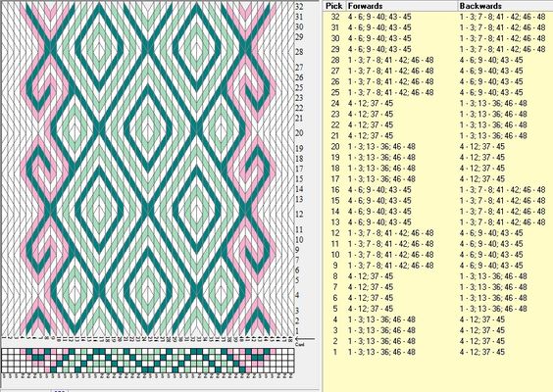
Task: Click row label 28 beside the weaving draft
Action: pyautogui.click(x=299, y=52)
